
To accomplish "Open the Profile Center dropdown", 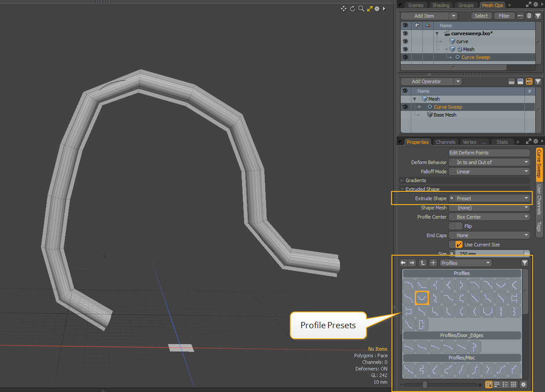I will click(x=493, y=217).
